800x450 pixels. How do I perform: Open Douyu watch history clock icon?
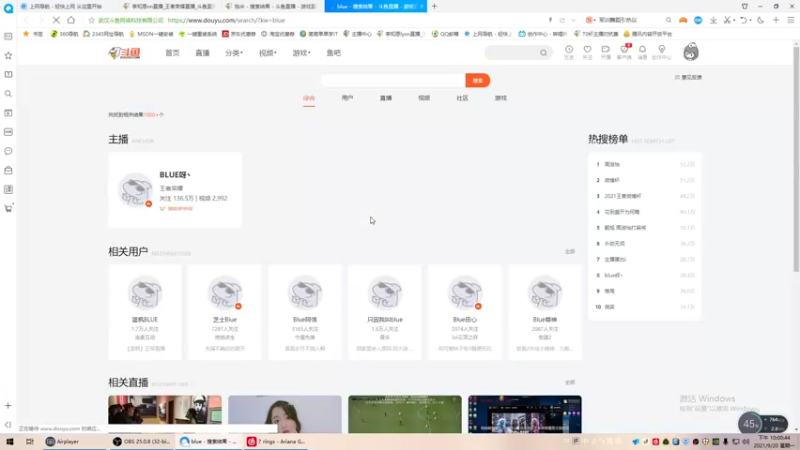pyautogui.click(x=569, y=52)
